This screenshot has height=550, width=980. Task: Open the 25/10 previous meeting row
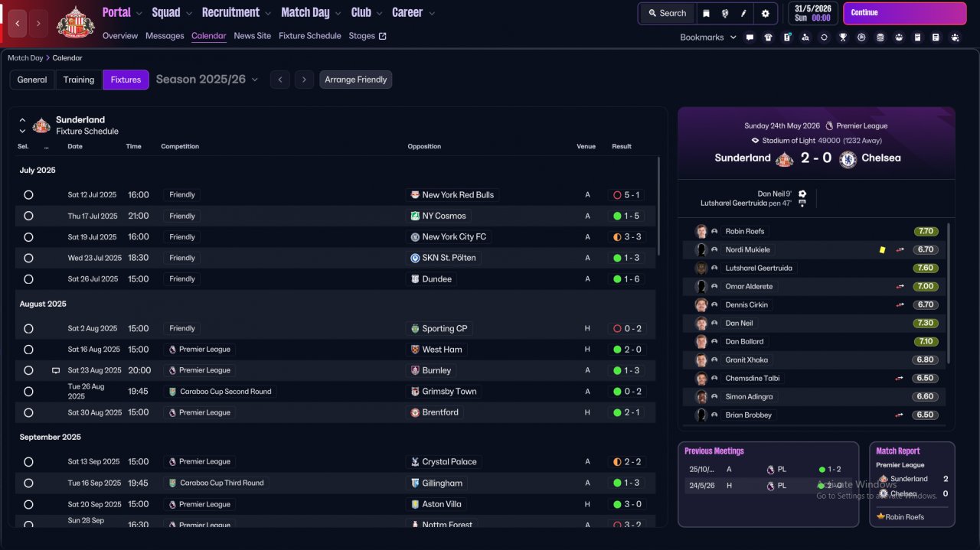point(768,470)
